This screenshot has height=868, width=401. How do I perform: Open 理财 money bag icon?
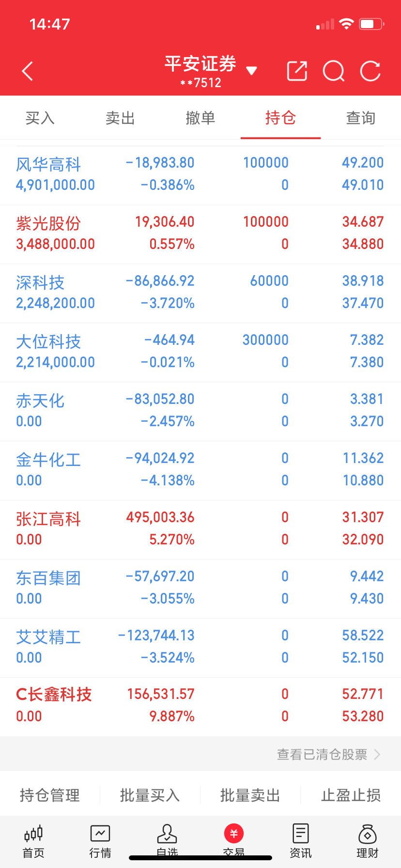[x=368, y=841]
